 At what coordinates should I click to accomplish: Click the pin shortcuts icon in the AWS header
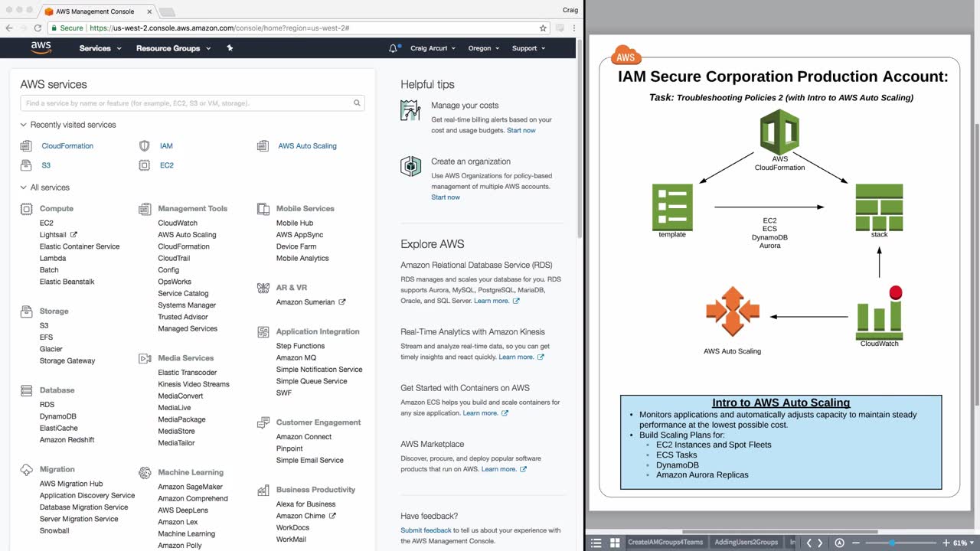pos(230,48)
